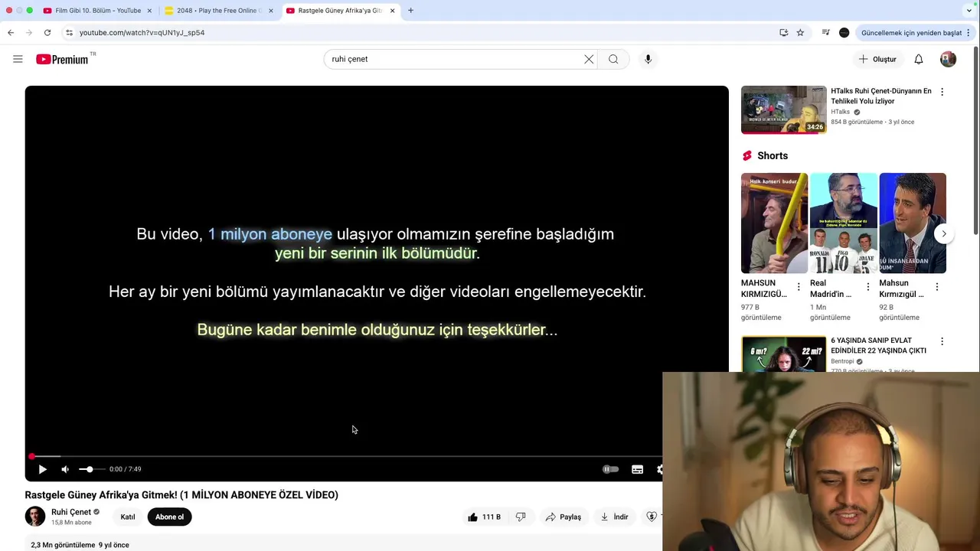Image resolution: width=980 pixels, height=551 pixels.
Task: Close the 2048 game tab
Action: 270,11
